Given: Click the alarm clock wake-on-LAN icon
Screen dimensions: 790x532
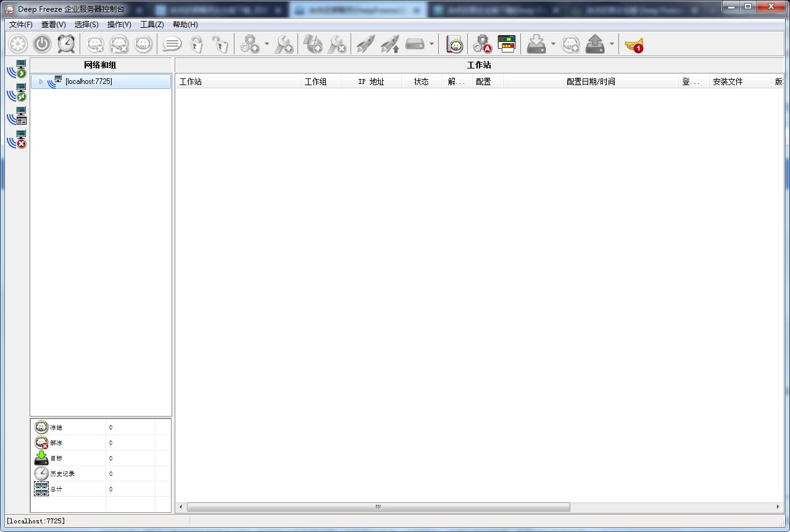Looking at the screenshot, I should point(66,44).
